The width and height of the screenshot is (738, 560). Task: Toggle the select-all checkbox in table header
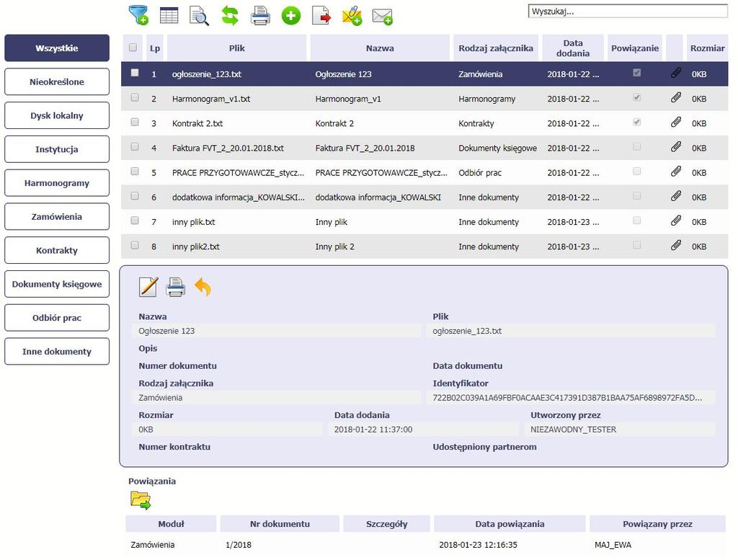[x=133, y=47]
